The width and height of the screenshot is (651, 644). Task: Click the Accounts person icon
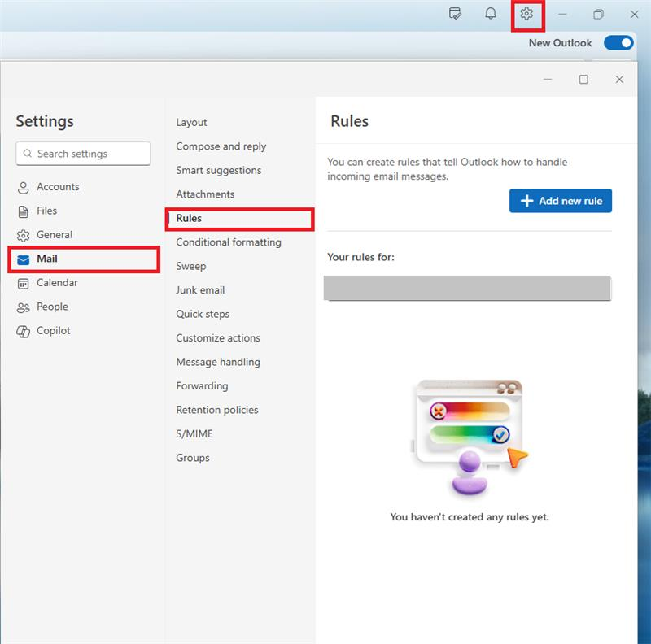[x=24, y=188]
